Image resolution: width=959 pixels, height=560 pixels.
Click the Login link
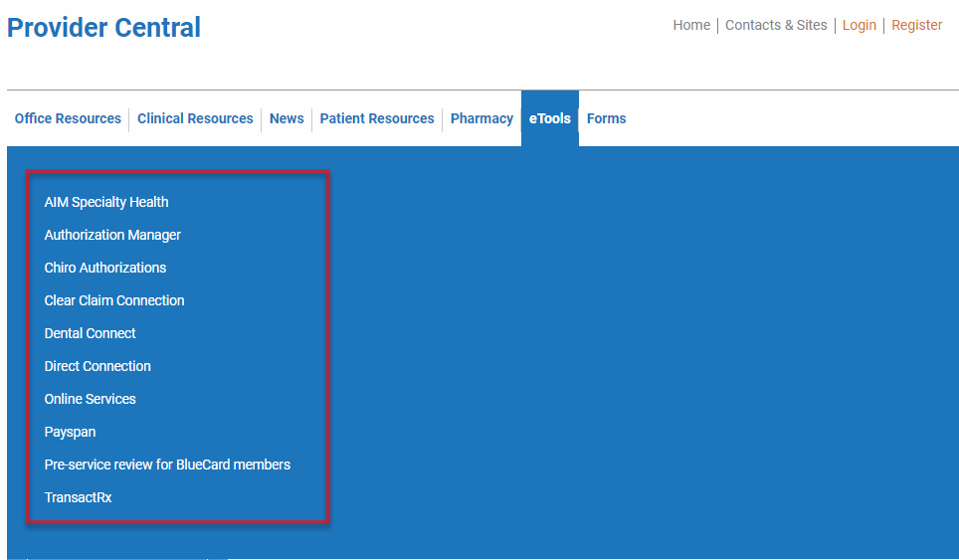point(859,25)
